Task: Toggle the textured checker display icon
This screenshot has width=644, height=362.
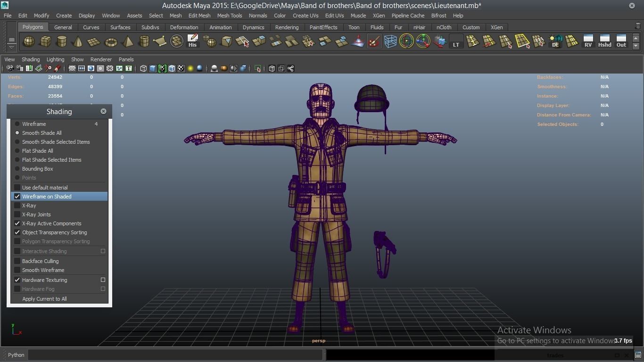Action: pyautogui.click(x=181, y=68)
